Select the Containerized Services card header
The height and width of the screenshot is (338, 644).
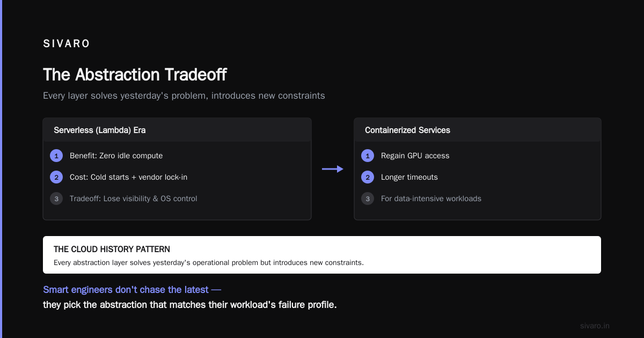click(478, 130)
